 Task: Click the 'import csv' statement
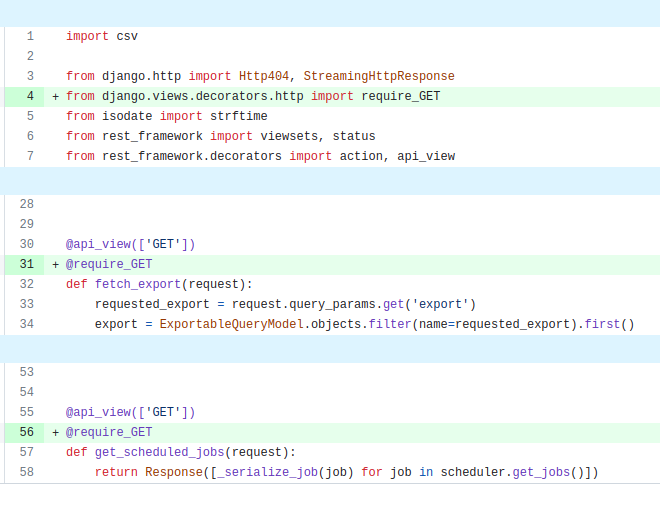point(102,36)
